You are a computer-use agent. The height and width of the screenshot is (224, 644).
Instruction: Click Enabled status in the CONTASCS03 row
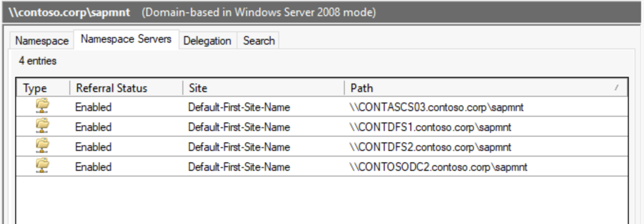[x=93, y=108]
